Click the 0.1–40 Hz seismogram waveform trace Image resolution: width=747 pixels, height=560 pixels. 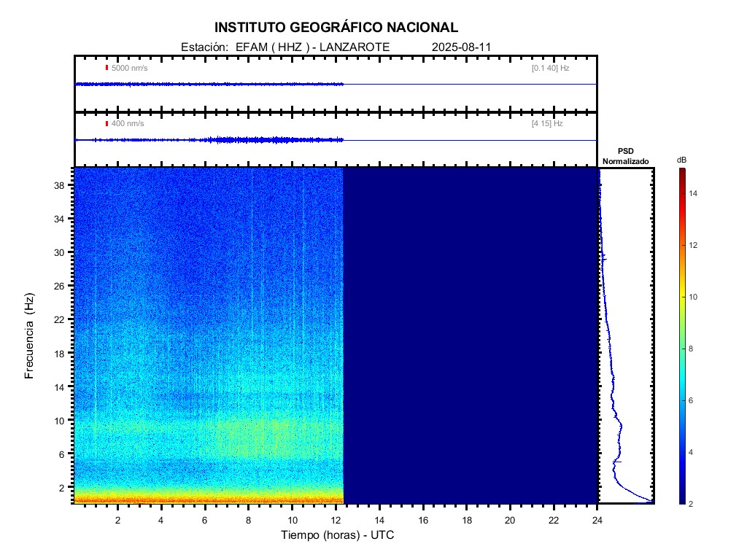(336, 85)
